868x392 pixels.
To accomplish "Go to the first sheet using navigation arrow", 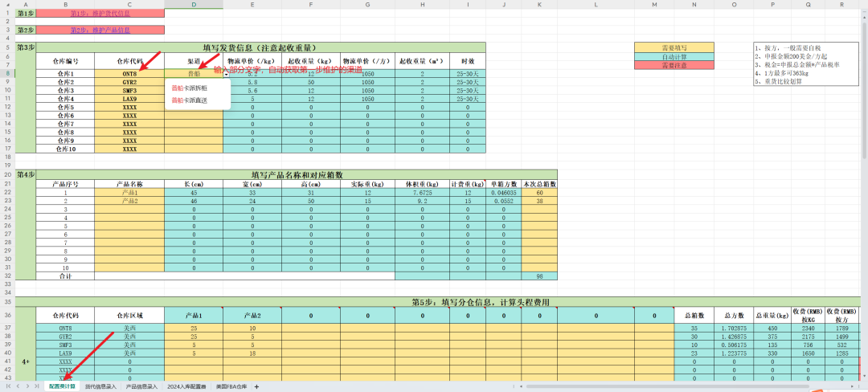I will pos(8,386).
